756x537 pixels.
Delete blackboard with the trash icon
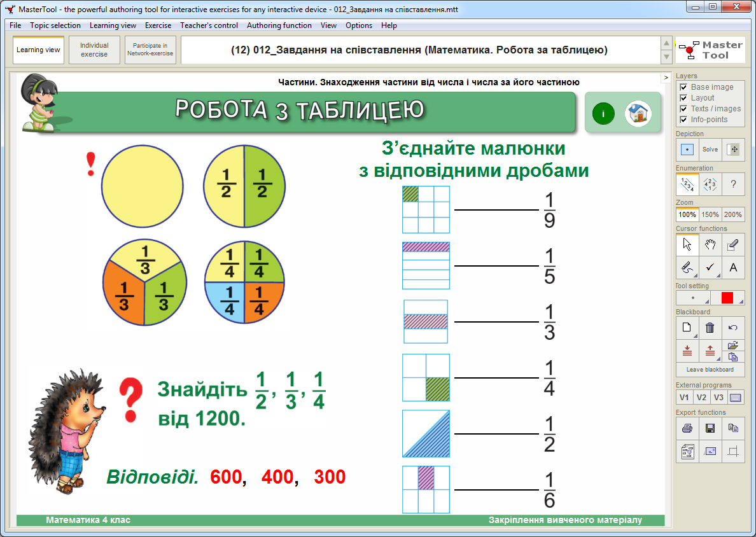710,328
